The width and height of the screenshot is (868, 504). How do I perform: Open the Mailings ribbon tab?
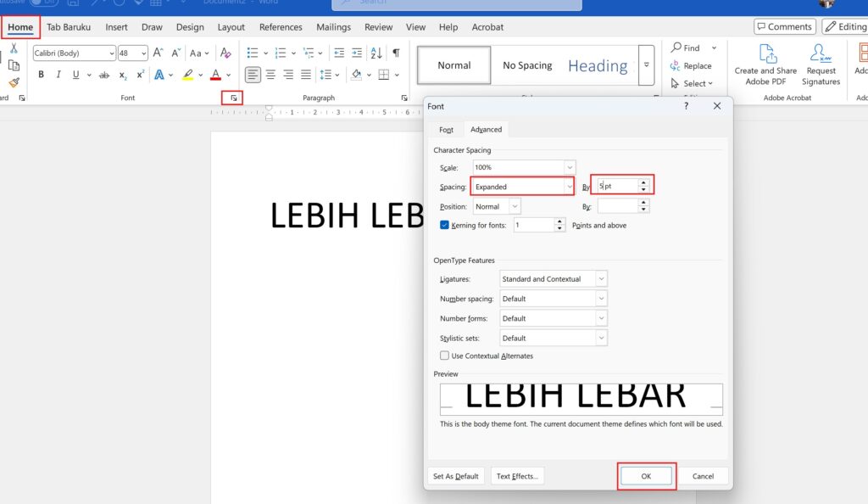tap(333, 26)
